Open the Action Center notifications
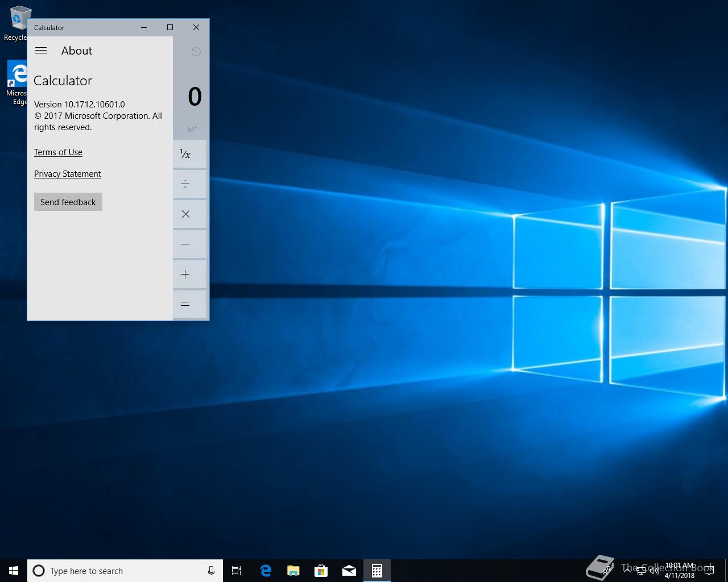Screen dimensions: 728x582 pos(709,571)
